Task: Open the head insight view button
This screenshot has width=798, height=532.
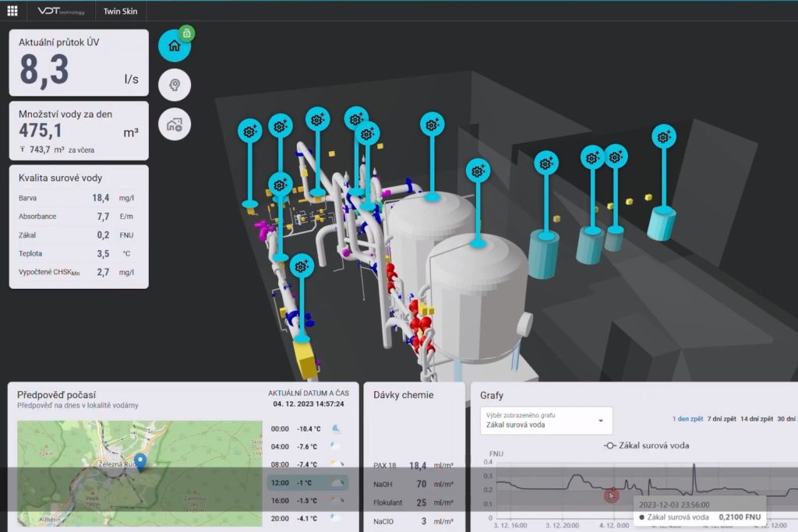Action: click(x=175, y=85)
